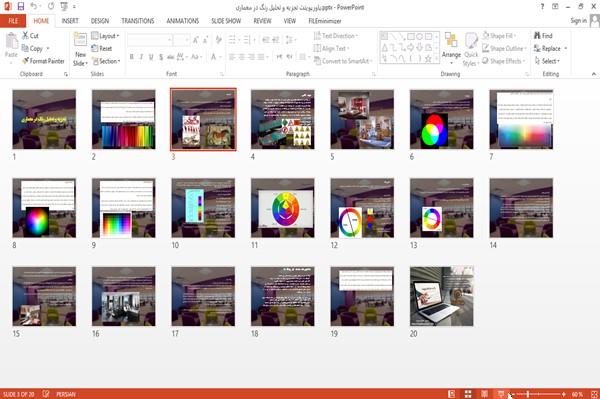Select slide 20 laptop thumbnail
Viewport: 600px width, 399px height.
[x=442, y=296]
